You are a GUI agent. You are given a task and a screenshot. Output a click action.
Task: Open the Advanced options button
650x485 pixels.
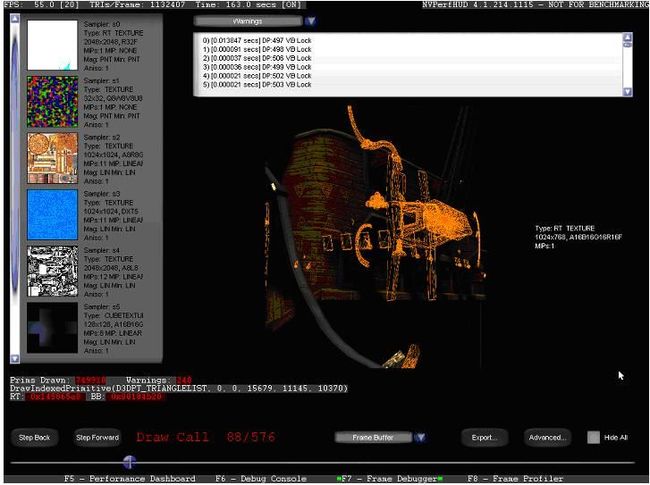tap(547, 437)
